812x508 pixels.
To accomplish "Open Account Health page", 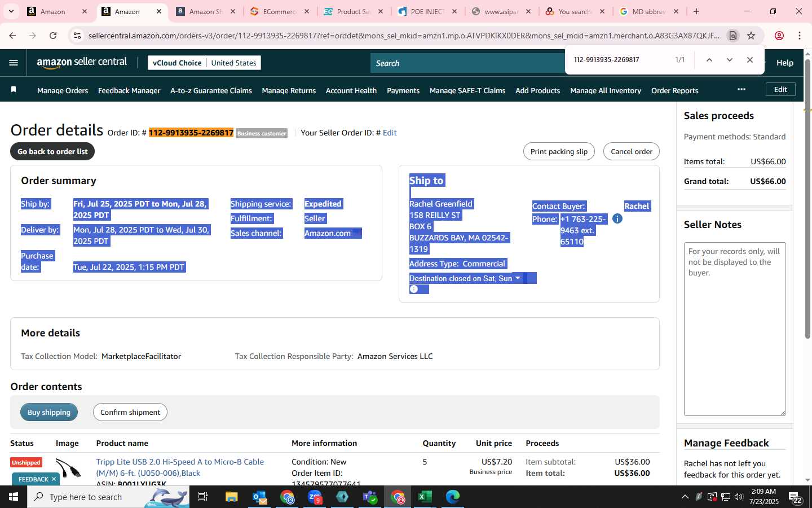I will pos(351,90).
